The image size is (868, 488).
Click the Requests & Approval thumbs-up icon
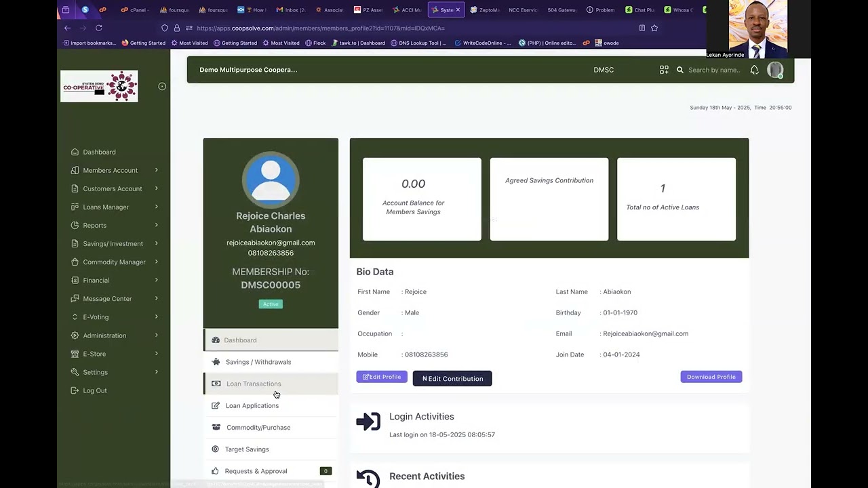(216, 471)
